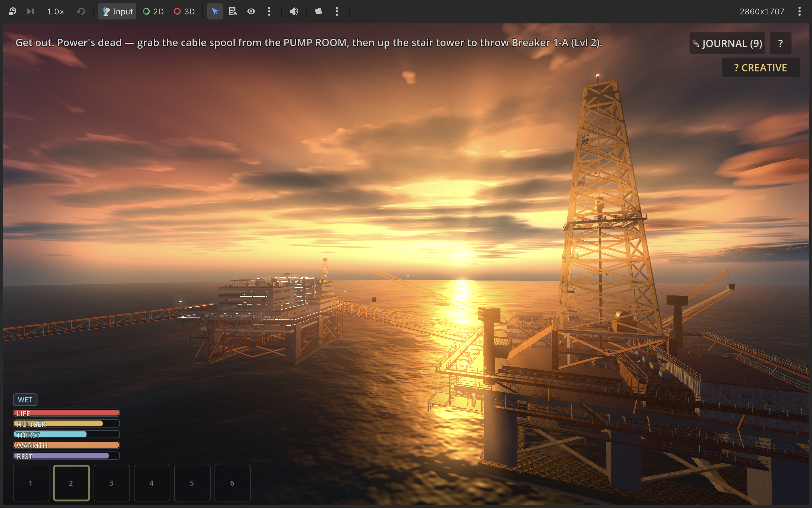Image resolution: width=812 pixels, height=508 pixels.
Task: Click the WARMTH status bar
Action: pyautogui.click(x=67, y=445)
